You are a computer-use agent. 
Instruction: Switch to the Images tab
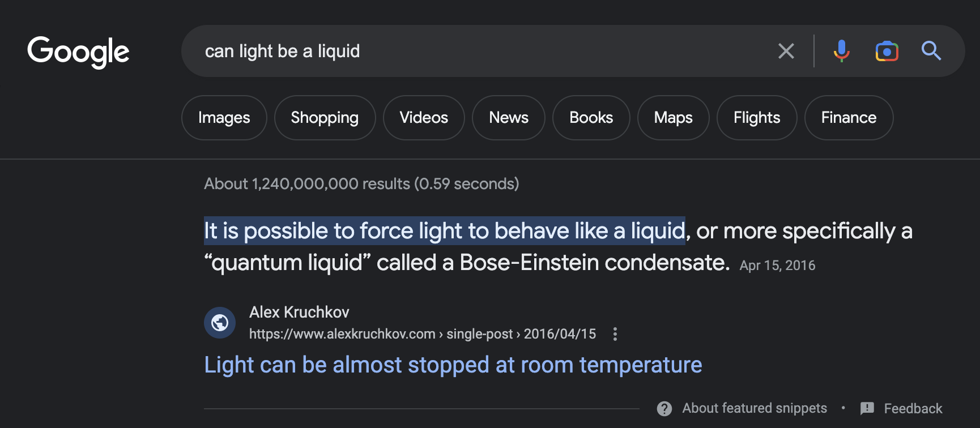(224, 118)
